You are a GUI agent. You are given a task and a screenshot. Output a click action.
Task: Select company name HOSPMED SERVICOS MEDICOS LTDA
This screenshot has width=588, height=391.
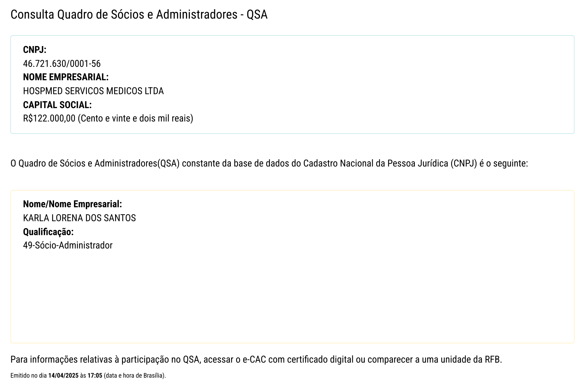(93, 91)
